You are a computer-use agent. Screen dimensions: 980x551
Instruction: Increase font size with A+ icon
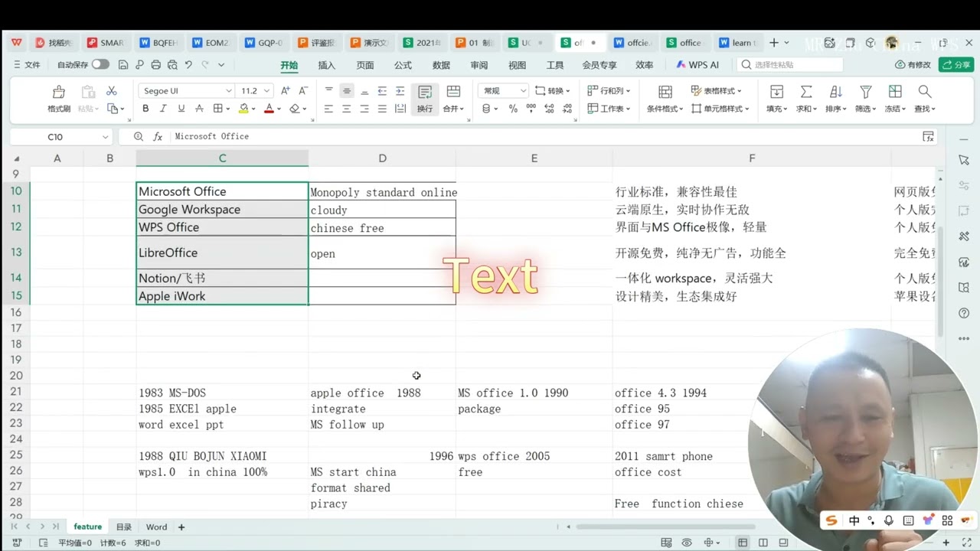286,90
